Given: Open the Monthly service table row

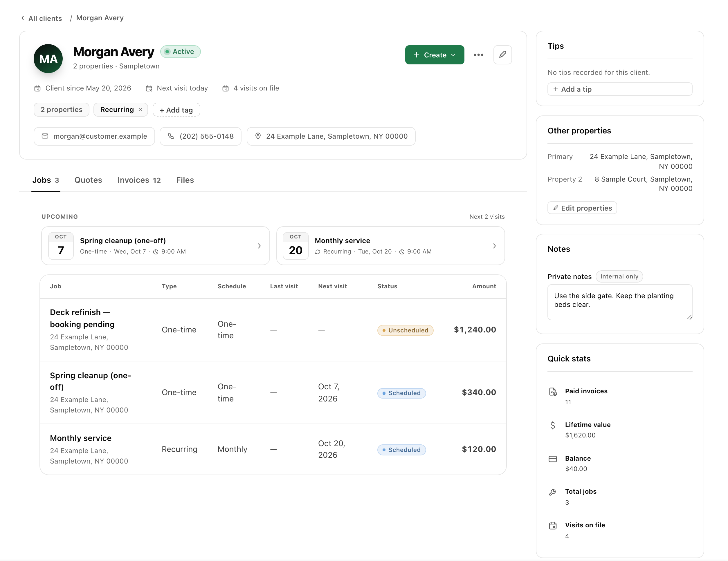Looking at the screenshot, I should 273,449.
